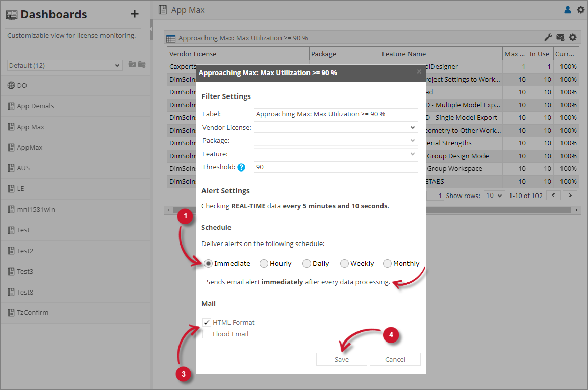Go to previous page of table rows
Screen dimensions: 588x390
click(x=553, y=195)
